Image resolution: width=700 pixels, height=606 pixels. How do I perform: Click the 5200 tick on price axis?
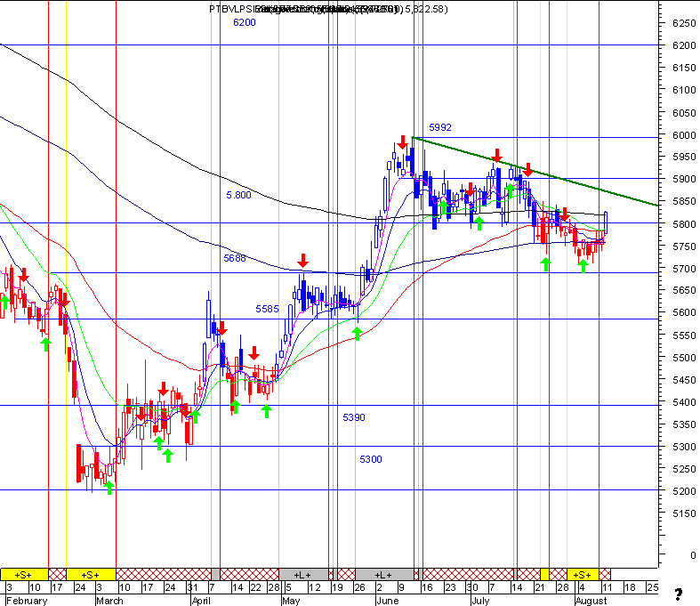tap(684, 491)
